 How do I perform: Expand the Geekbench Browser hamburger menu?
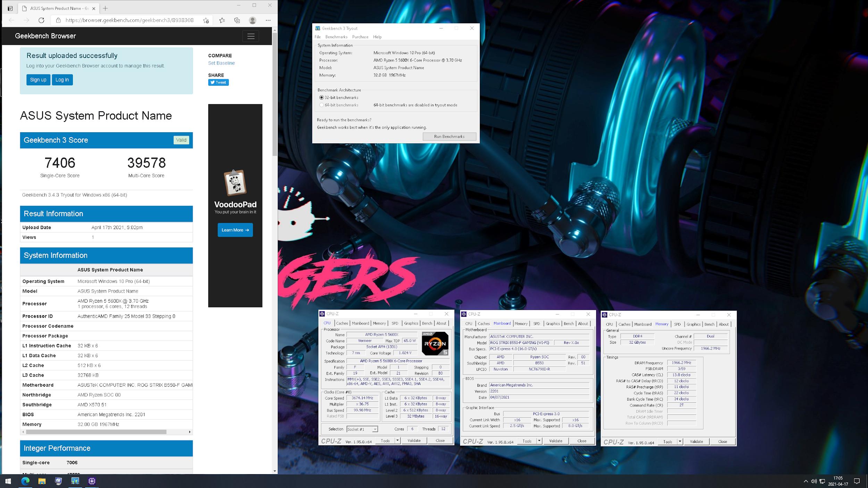coord(251,36)
